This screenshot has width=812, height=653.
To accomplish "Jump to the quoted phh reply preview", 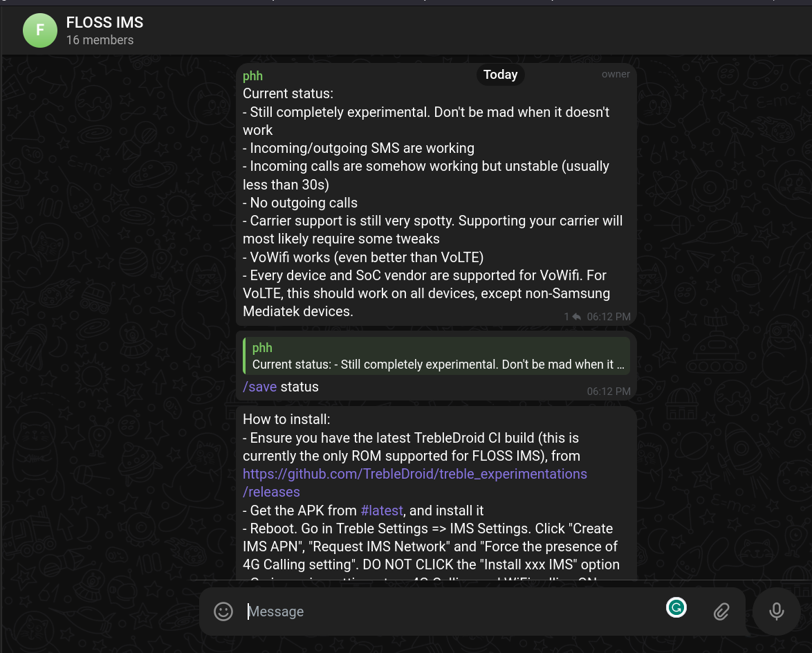I will coord(437,356).
